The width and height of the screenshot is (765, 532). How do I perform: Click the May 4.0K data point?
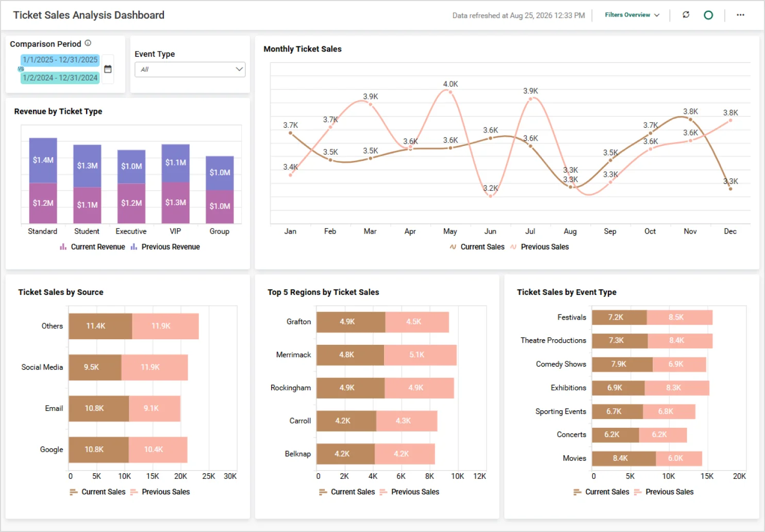(450, 92)
